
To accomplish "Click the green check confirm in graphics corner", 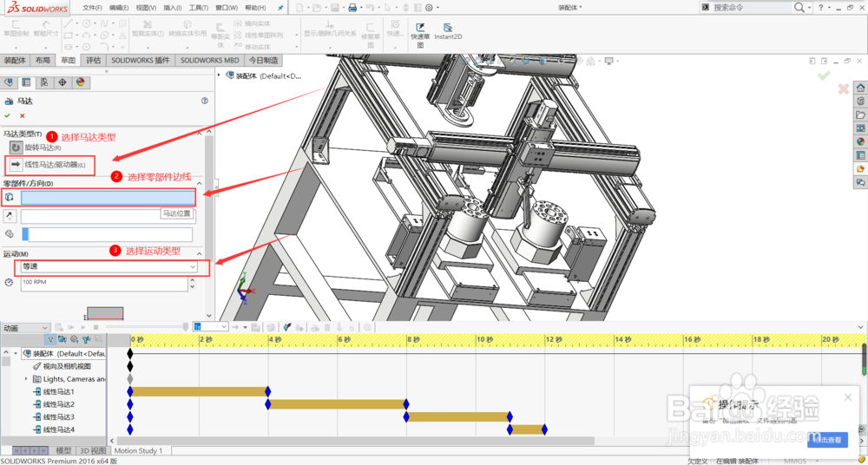I will [x=824, y=75].
